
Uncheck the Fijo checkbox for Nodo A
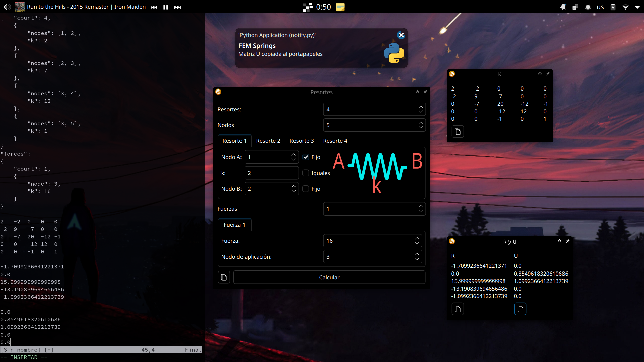pyautogui.click(x=306, y=157)
